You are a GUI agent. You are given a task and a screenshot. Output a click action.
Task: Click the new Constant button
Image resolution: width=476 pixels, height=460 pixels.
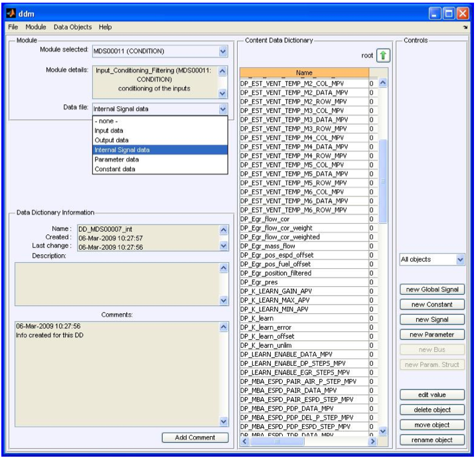[432, 304]
